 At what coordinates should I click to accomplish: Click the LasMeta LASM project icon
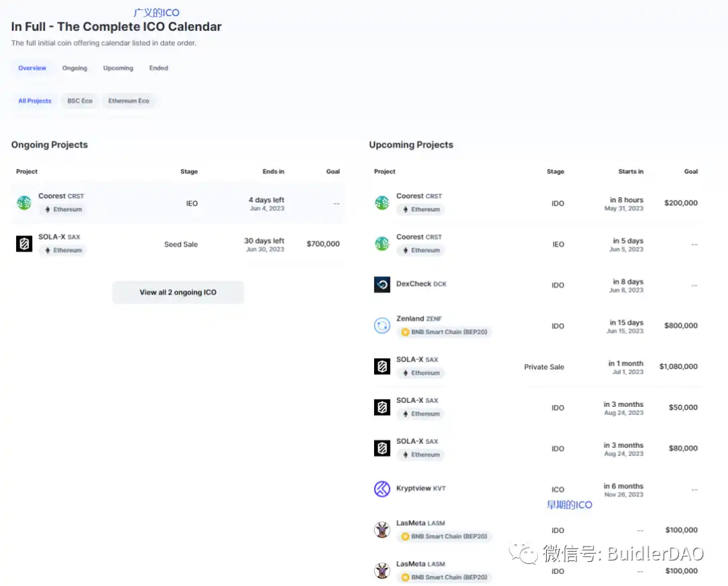coord(382,530)
